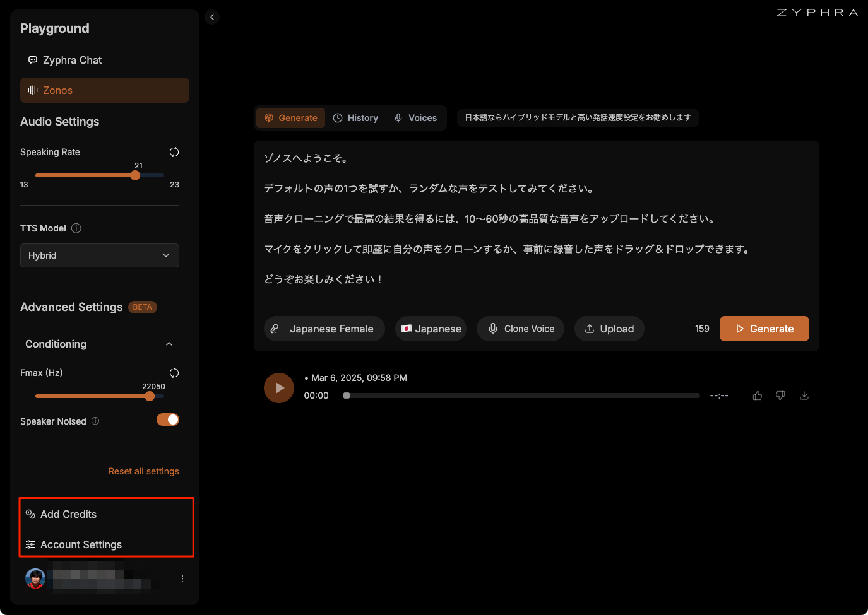The image size is (868, 615).
Task: Switch to the History tab
Action: click(x=355, y=118)
